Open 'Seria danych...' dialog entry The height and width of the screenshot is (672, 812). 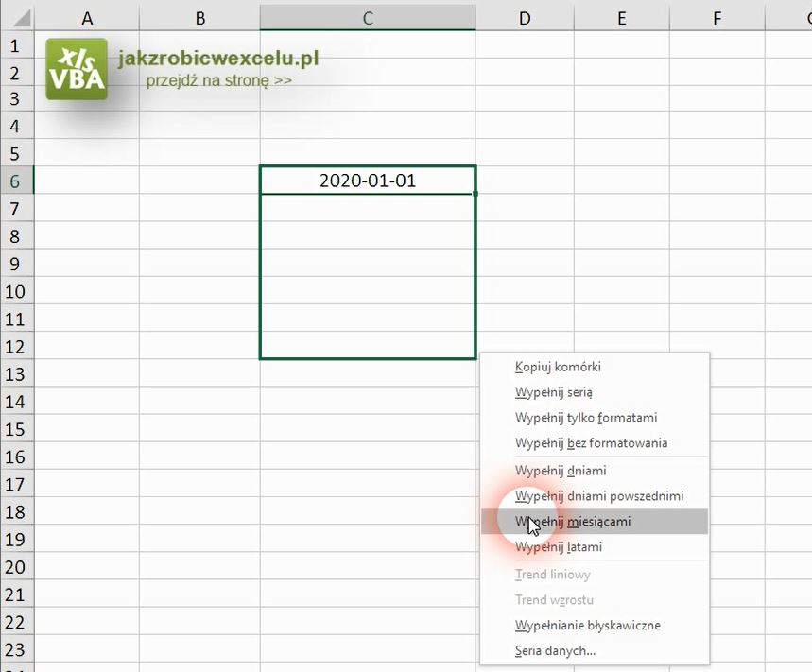point(555,651)
